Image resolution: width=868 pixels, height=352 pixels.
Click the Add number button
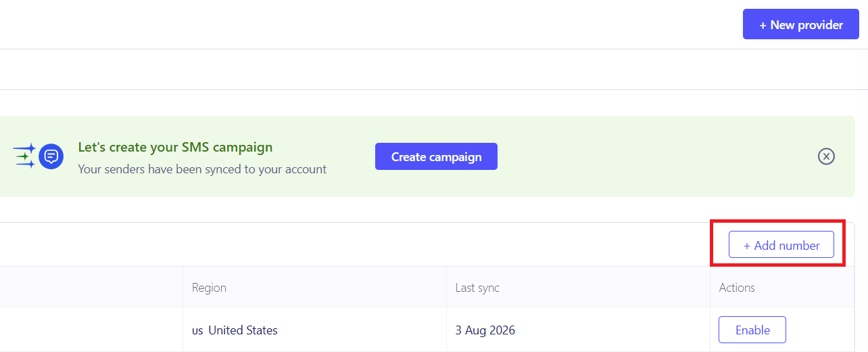(x=781, y=245)
